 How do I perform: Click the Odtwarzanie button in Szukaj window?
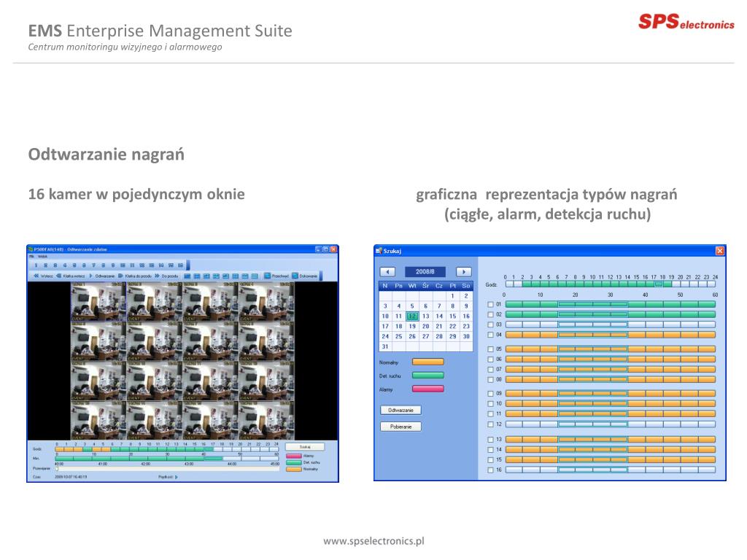pyautogui.click(x=400, y=410)
